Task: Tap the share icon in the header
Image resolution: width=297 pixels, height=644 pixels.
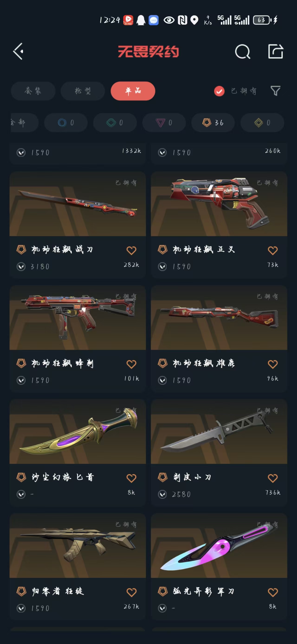Action: 275,51
